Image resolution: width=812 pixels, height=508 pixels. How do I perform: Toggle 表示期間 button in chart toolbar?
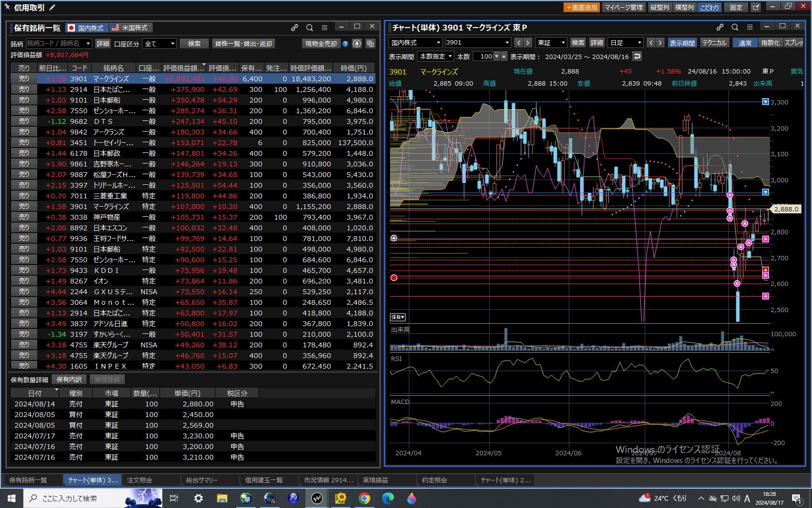pyautogui.click(x=682, y=43)
